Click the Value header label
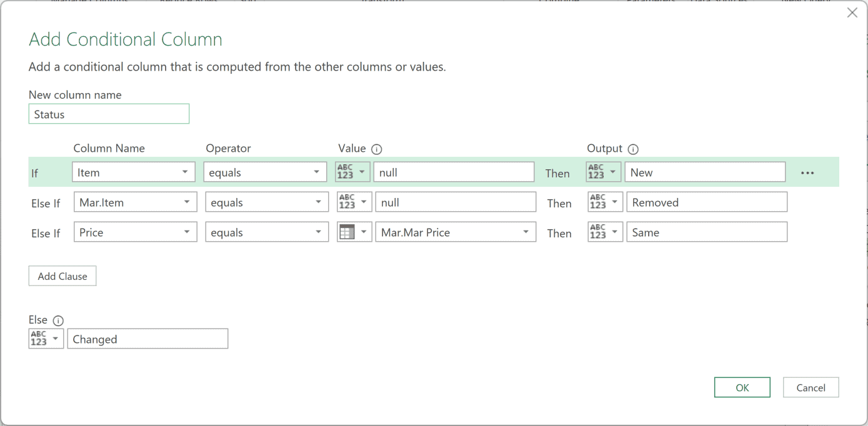Viewport: 868px width, 426px height. [x=352, y=149]
